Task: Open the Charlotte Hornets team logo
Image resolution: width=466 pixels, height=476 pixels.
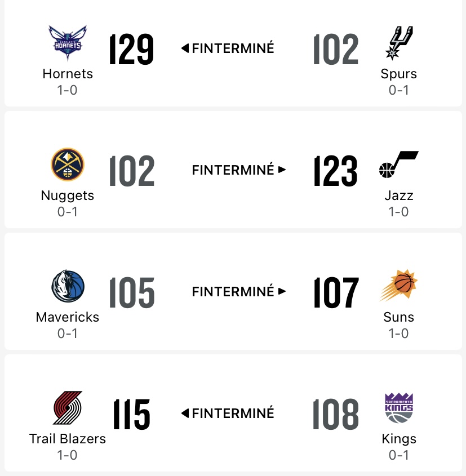Action: (x=68, y=43)
